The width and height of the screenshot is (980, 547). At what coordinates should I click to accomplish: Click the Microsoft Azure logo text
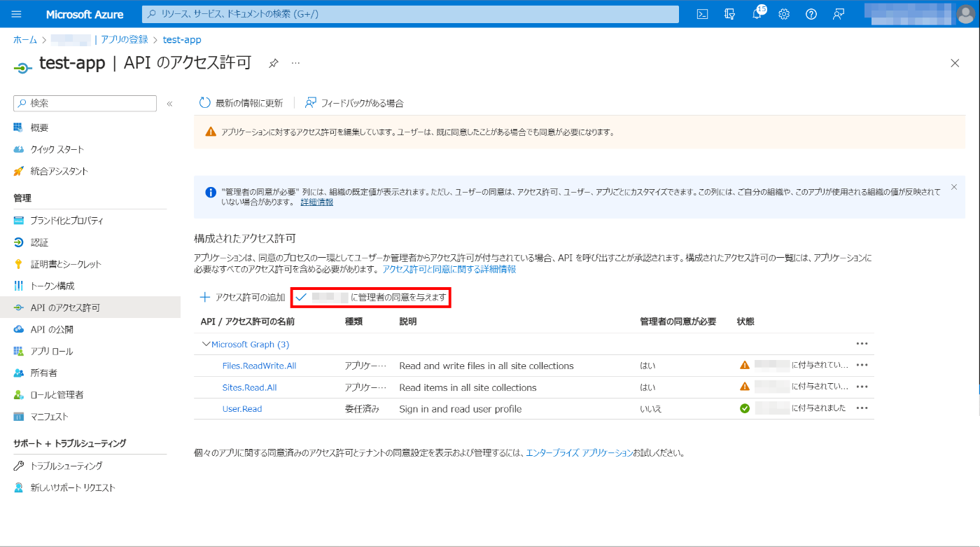(85, 14)
